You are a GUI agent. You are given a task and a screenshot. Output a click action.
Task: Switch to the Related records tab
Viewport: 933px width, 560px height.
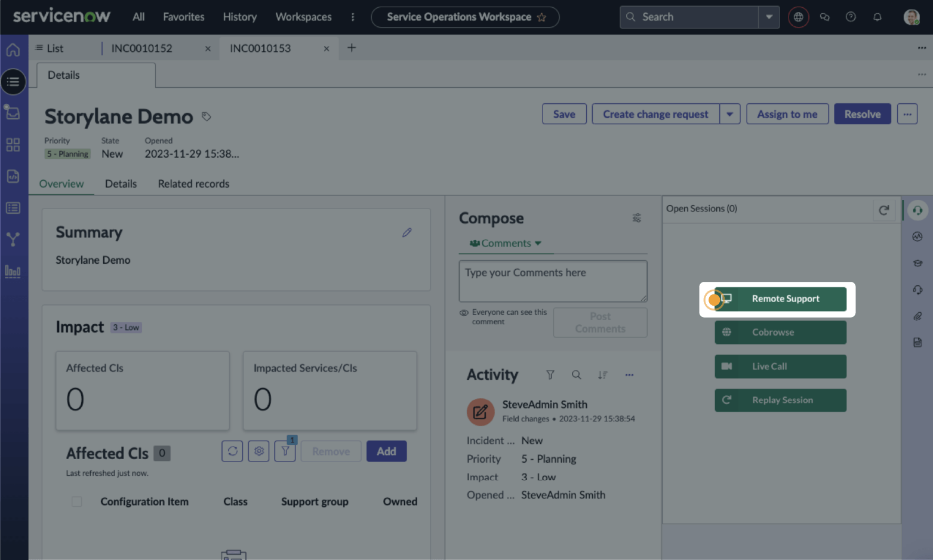[193, 184]
